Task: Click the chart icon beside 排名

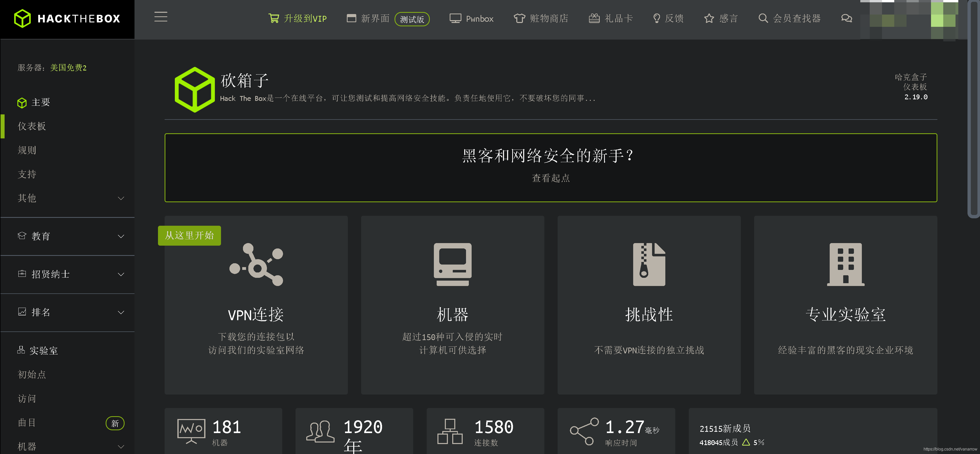Action: coord(22,312)
